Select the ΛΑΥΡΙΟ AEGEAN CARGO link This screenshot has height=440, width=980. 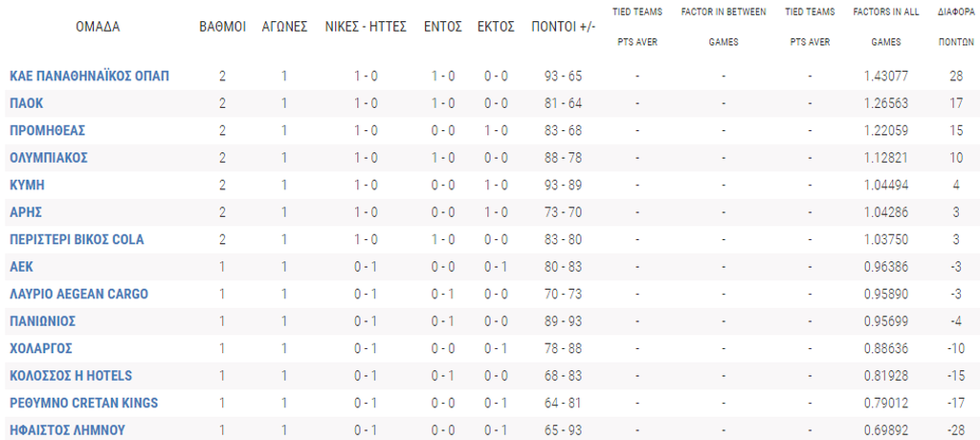pos(78,294)
